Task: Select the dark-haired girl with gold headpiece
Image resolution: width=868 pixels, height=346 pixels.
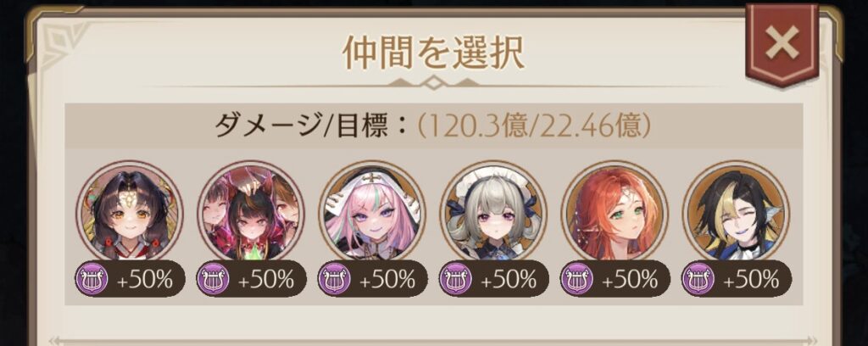Action: [x=130, y=213]
